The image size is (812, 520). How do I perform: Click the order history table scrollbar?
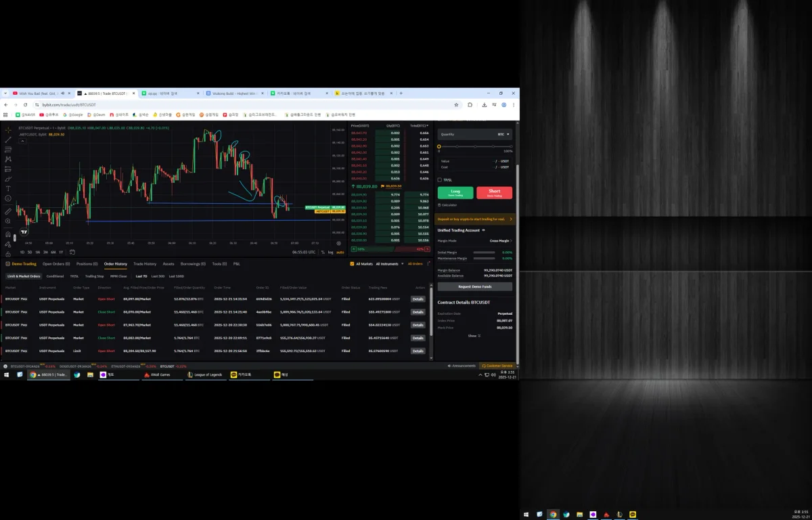click(x=431, y=311)
